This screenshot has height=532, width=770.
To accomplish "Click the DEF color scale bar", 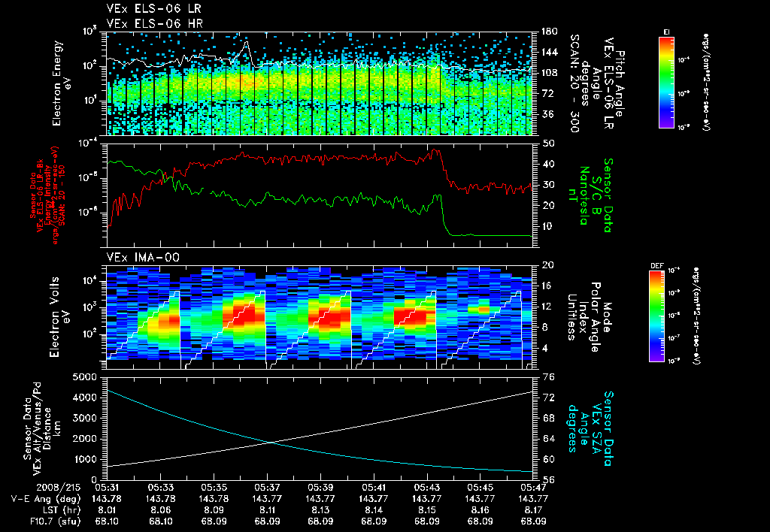I will (x=657, y=316).
